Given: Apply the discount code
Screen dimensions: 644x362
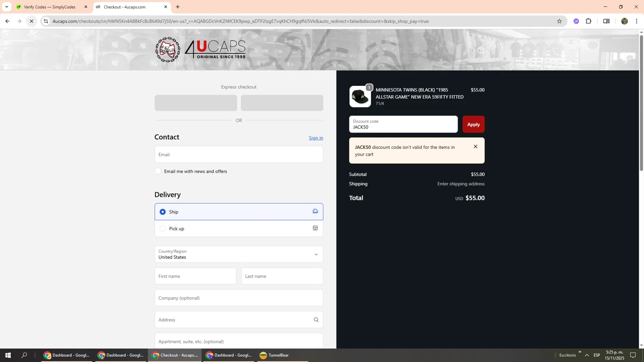Looking at the screenshot, I should click(x=473, y=124).
